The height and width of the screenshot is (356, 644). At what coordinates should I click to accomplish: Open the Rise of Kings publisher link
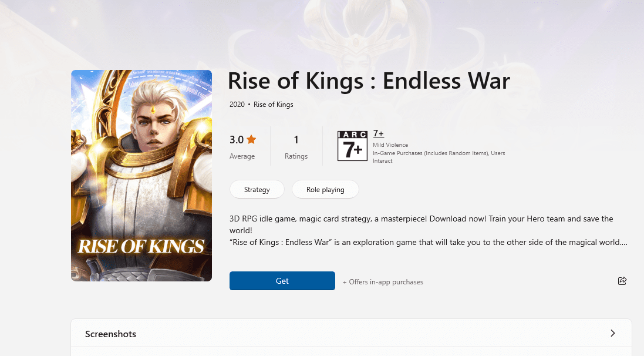click(274, 105)
